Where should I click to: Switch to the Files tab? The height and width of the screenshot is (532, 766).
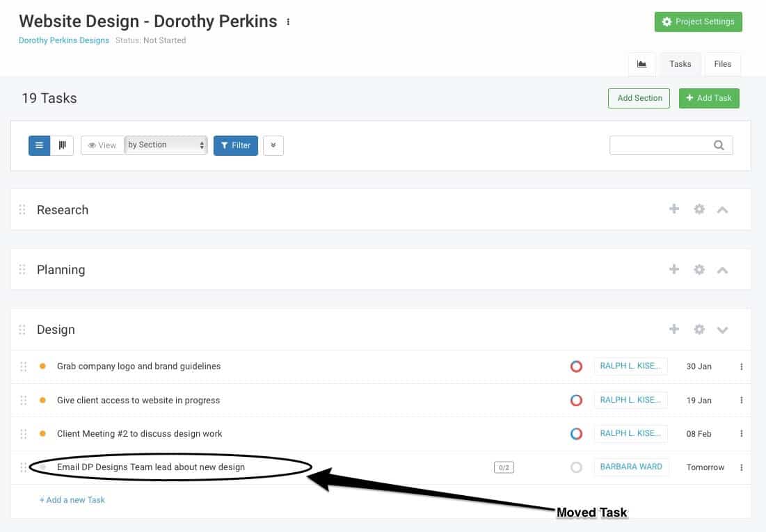tap(722, 63)
